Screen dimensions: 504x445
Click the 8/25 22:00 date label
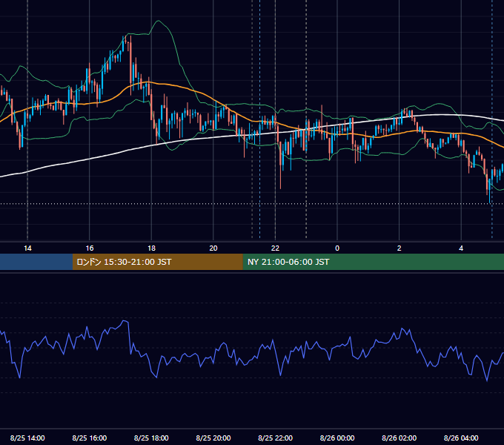275,438
